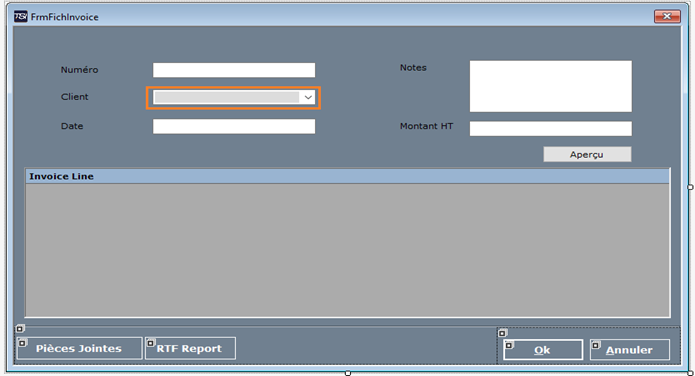
Task: Click the Numéro input field
Action: 234,70
